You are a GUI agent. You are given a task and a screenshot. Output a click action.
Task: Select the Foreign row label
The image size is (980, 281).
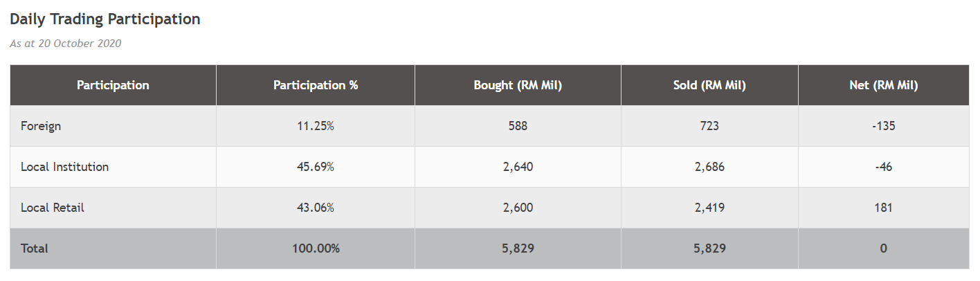pyautogui.click(x=41, y=126)
